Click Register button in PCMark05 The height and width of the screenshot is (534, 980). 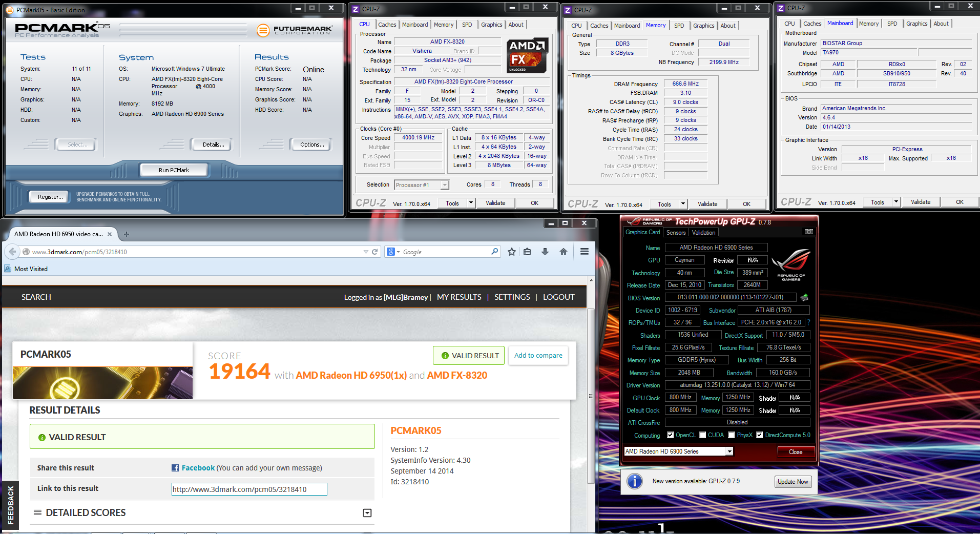pyautogui.click(x=50, y=197)
